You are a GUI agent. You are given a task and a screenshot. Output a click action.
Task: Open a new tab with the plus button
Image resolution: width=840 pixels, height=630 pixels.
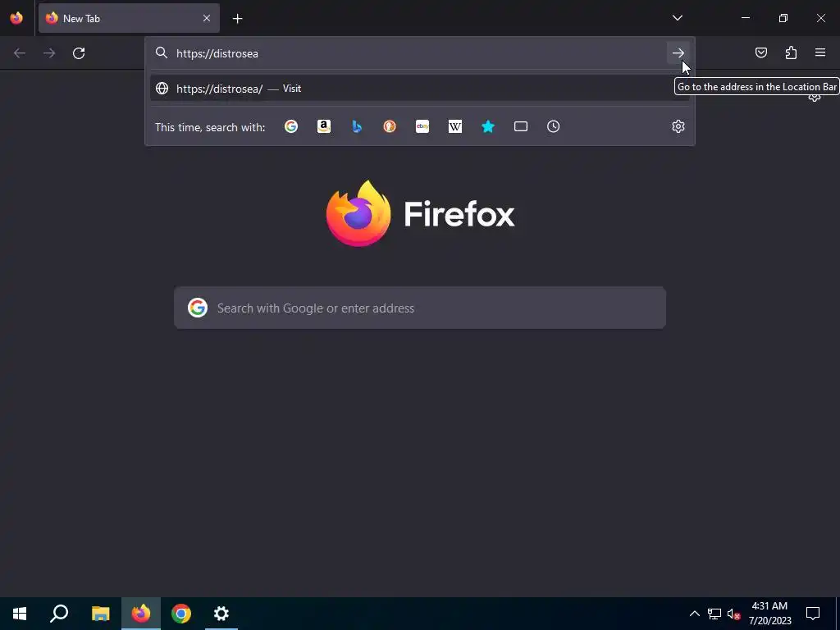coord(237,19)
